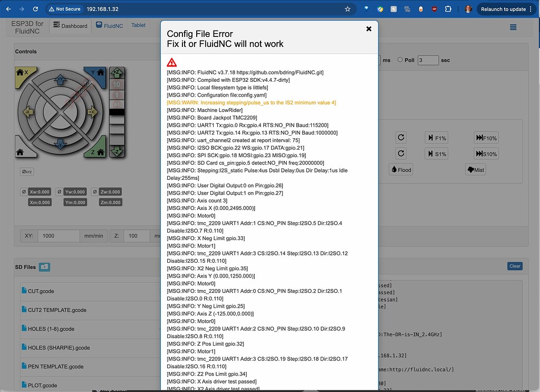Screen dimensions: 540x392
Task: Jog +Z up arrow
Action: [117, 73]
